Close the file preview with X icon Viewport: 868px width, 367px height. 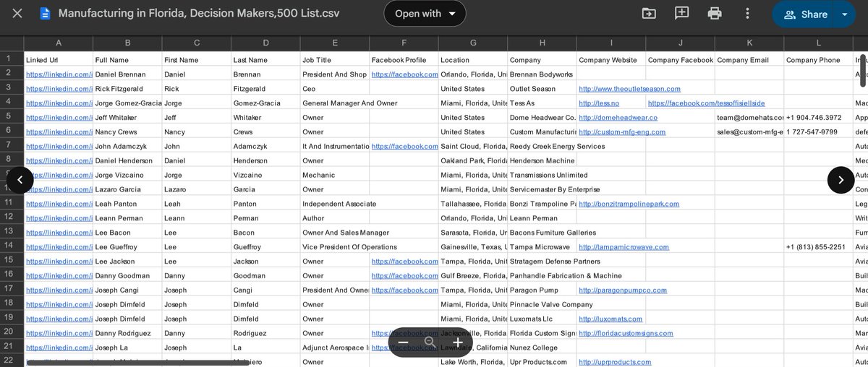pos(17,14)
